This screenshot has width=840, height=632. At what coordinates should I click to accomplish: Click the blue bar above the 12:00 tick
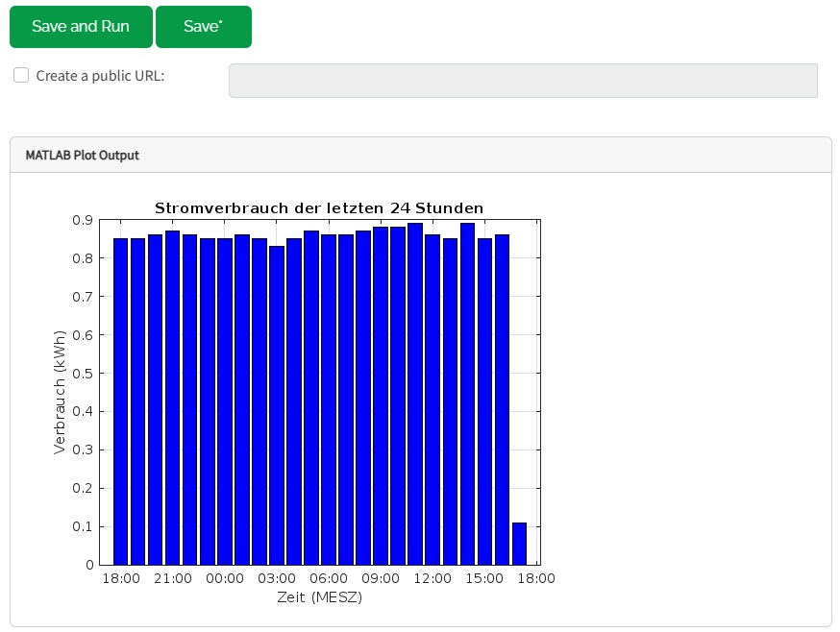[x=432, y=403]
